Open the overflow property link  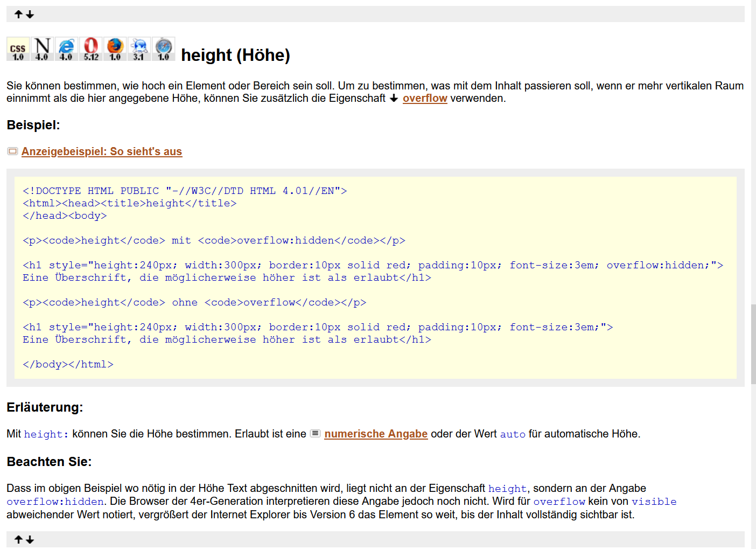tap(425, 99)
